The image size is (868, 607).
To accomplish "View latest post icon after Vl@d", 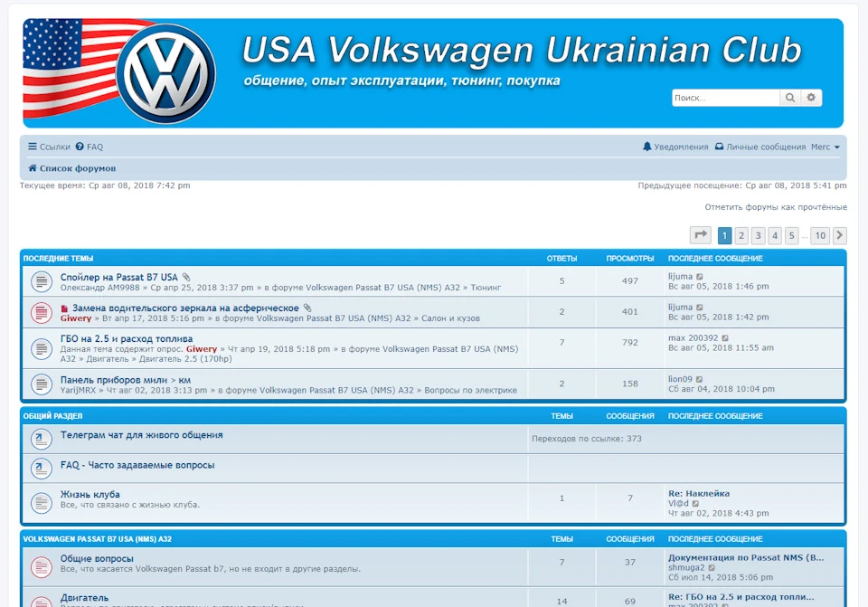I will (695, 504).
